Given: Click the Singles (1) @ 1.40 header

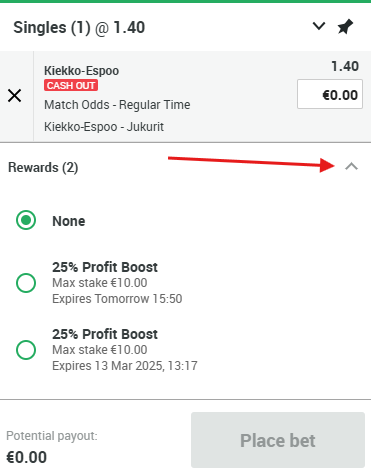Looking at the screenshot, I should (79, 27).
